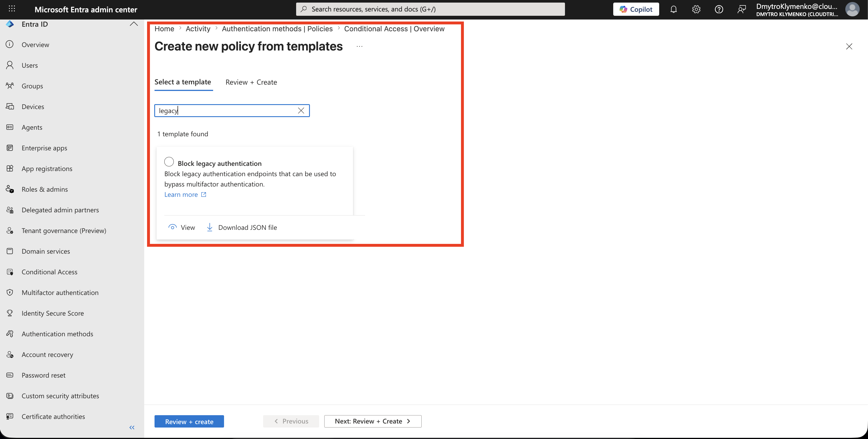Go to Activity breadcrumb
This screenshot has height=439, width=868.
coord(198,29)
